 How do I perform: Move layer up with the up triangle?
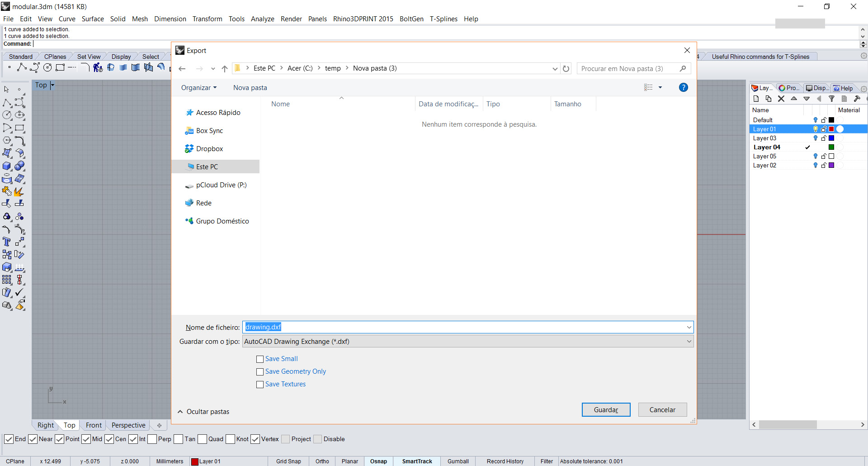794,99
